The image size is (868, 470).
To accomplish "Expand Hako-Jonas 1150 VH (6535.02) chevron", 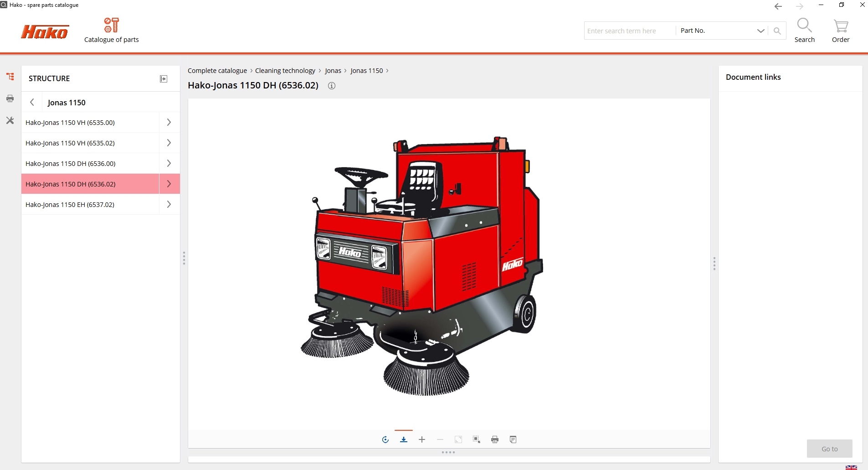I will [169, 143].
